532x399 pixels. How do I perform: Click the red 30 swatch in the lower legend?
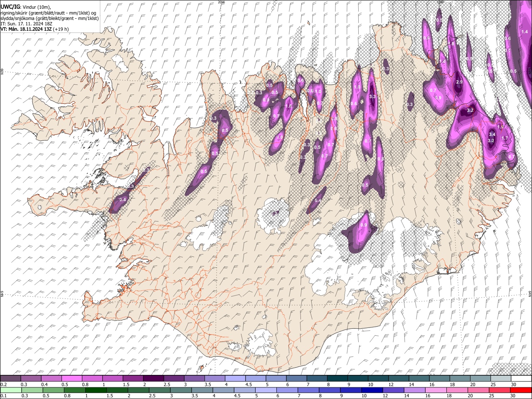[x=521, y=390]
